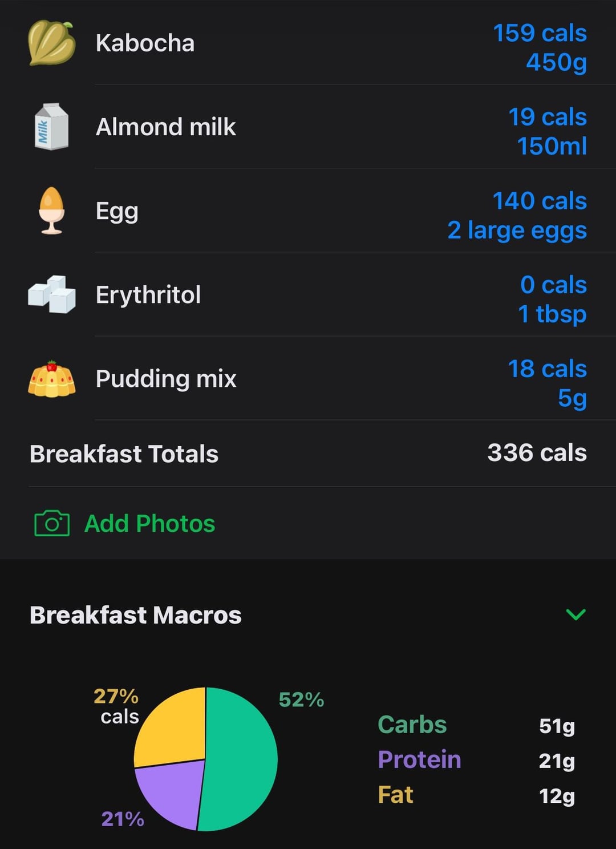Tap the Carbs macro label
616x849 pixels.
click(x=412, y=725)
